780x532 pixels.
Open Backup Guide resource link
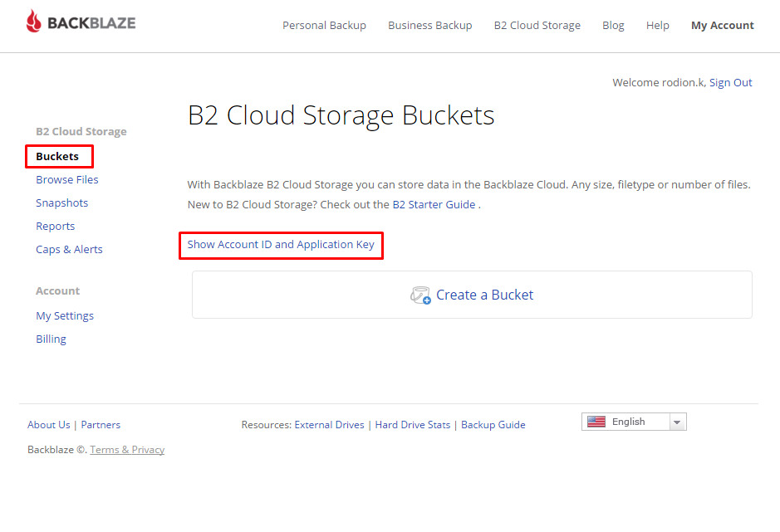click(493, 425)
